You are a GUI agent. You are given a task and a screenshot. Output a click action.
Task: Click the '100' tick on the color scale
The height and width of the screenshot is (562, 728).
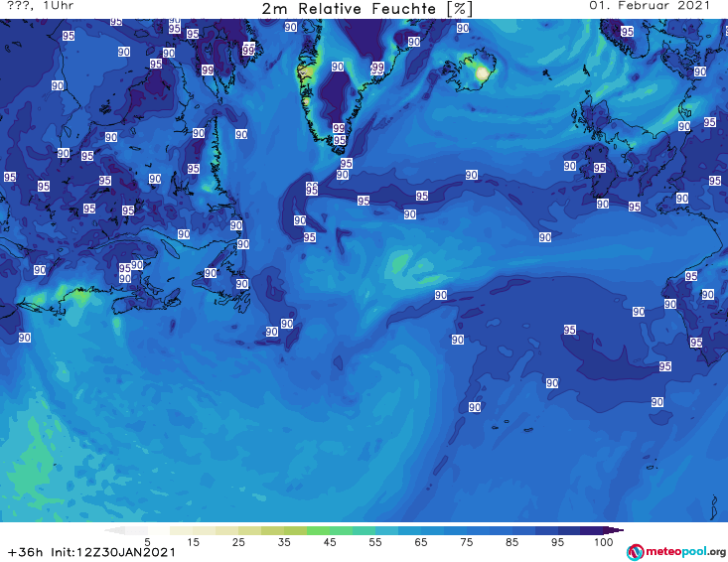point(604,541)
